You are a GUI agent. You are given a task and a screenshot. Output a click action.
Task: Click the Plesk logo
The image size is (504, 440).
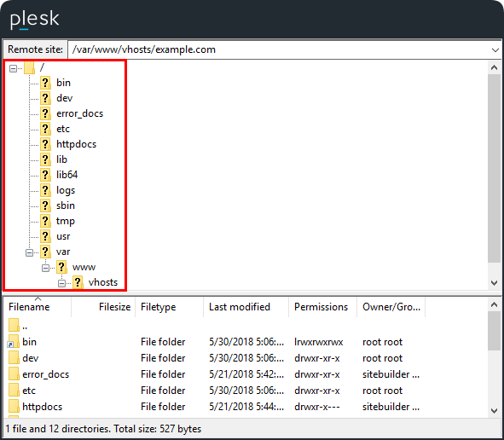[35, 20]
